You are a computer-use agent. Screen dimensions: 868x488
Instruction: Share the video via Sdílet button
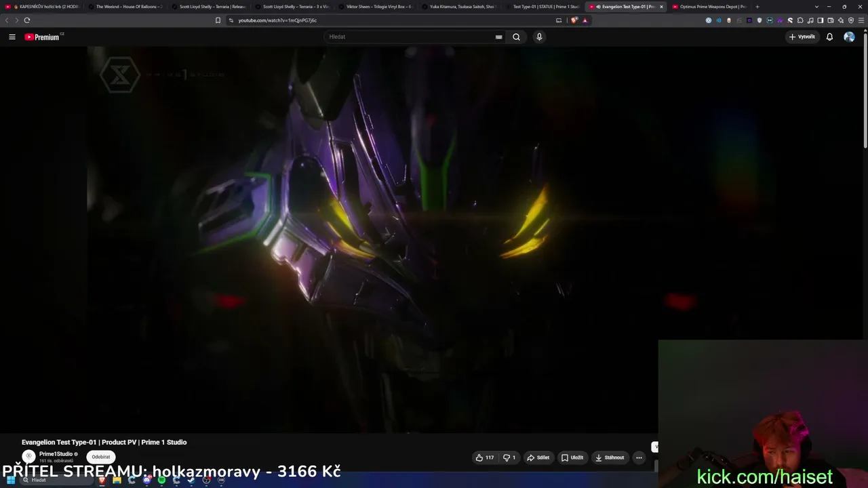[538, 457]
